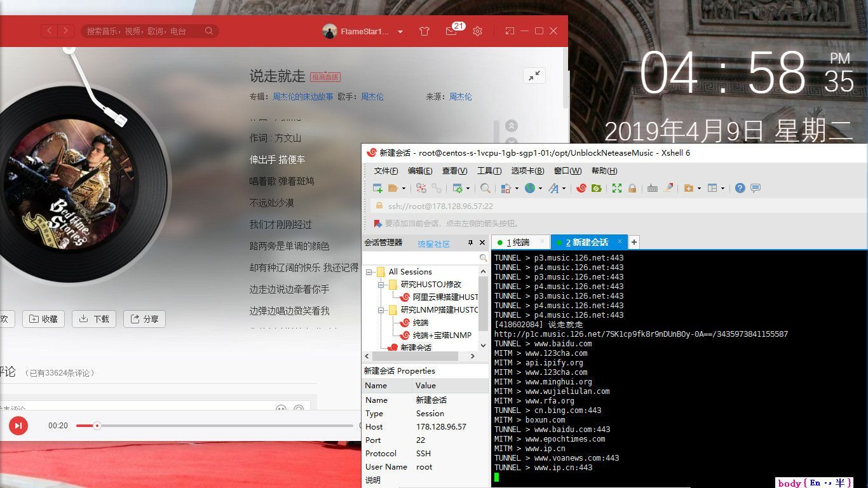Image resolution: width=868 pixels, height=488 pixels.
Task: Open the skin (T-shirt) icon in music player
Action: 424,31
